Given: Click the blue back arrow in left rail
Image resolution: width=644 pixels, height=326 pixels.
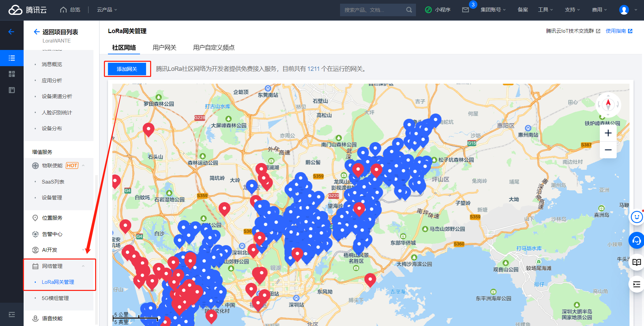Looking at the screenshot, I should pyautogui.click(x=11, y=32).
